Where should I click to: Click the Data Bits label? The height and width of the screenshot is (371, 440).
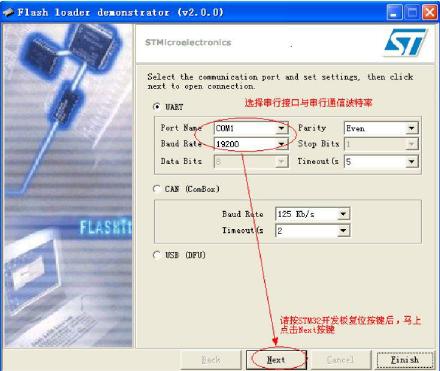[181, 161]
